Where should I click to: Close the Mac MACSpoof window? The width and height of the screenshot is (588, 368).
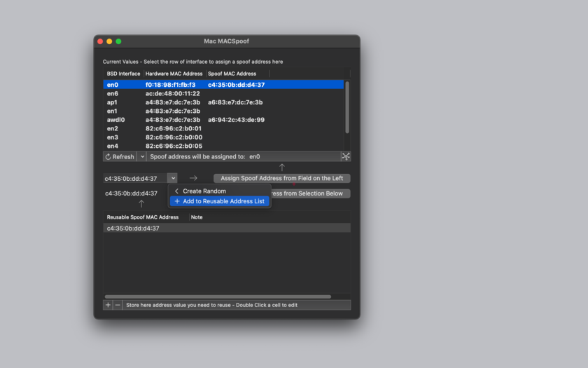[100, 41]
